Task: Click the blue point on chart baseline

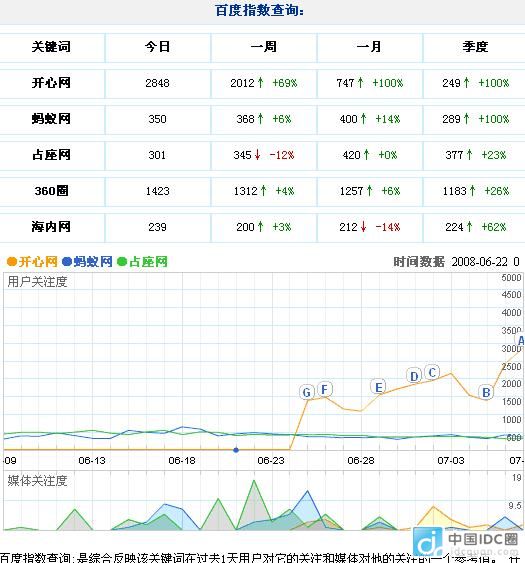Action: coord(236,450)
